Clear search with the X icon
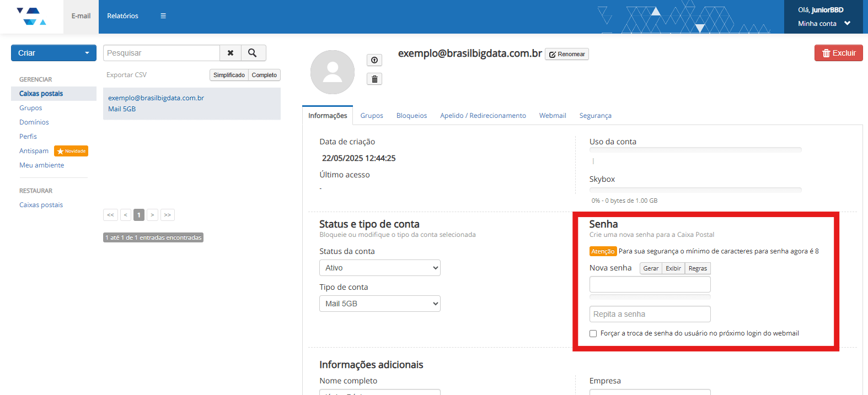This screenshot has height=395, width=868. tap(231, 53)
